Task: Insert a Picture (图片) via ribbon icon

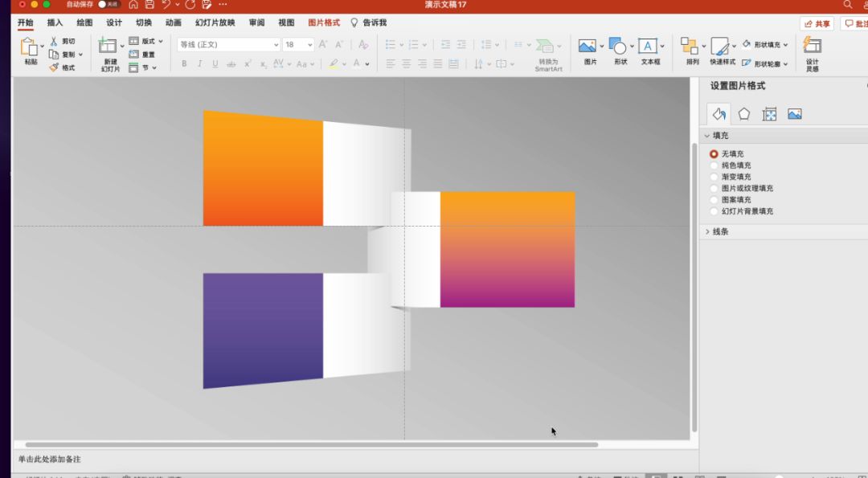Action: 588,46
